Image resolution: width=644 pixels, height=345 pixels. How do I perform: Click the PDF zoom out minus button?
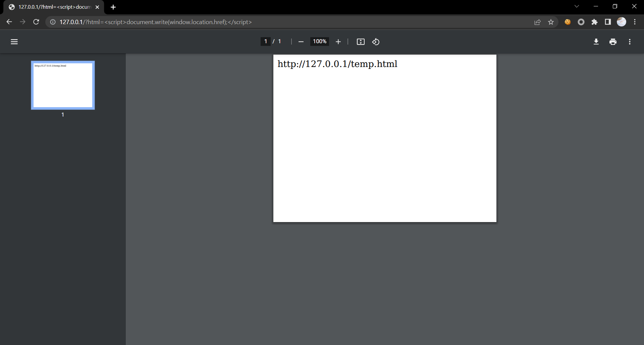(x=301, y=42)
